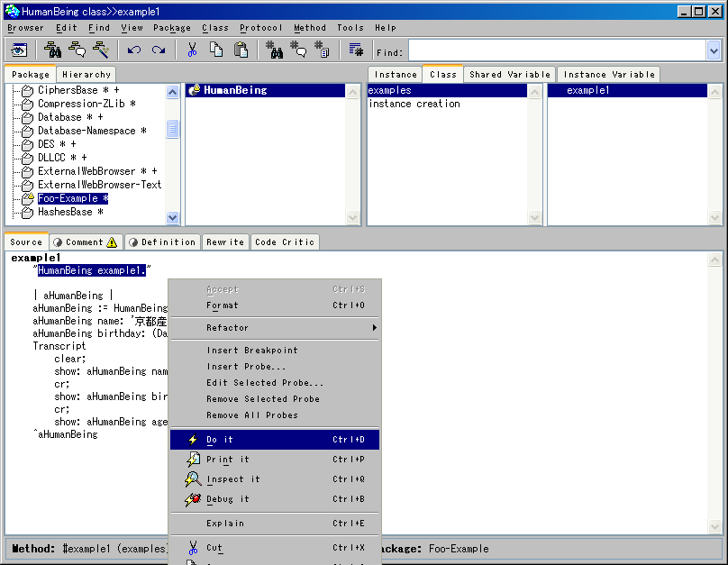Open the Find menu
728x565 pixels.
pyautogui.click(x=99, y=28)
